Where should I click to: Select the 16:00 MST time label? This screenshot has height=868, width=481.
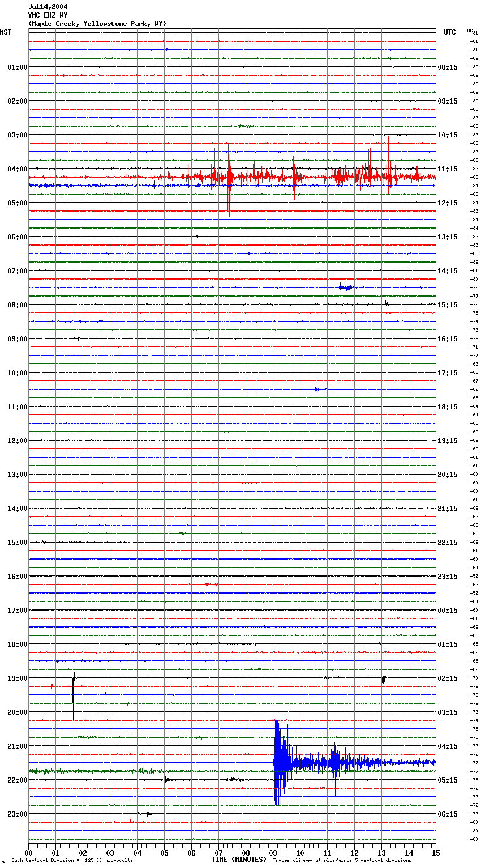[x=18, y=577]
